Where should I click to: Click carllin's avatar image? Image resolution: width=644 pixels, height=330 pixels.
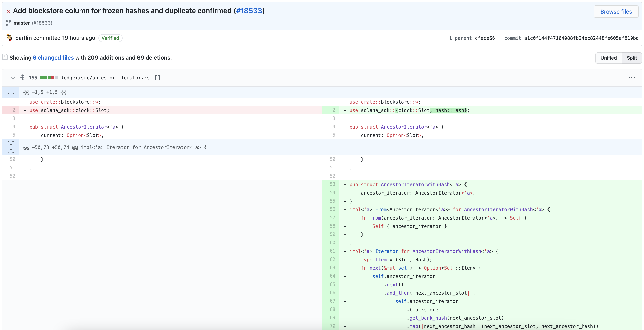9,38
